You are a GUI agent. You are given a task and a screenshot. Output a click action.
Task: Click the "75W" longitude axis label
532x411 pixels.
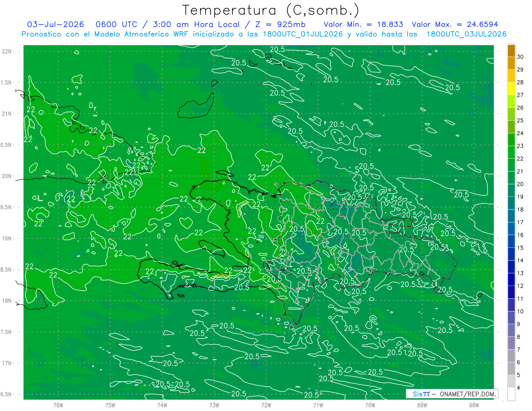[110, 405]
